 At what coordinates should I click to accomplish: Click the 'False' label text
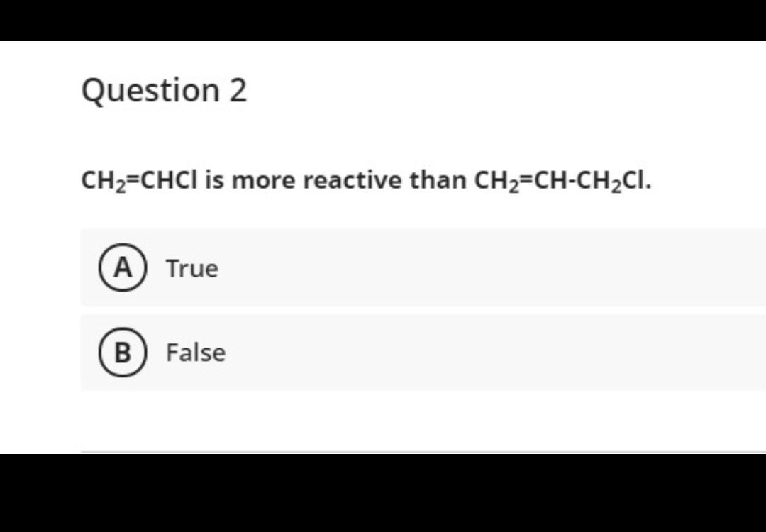coord(196,353)
